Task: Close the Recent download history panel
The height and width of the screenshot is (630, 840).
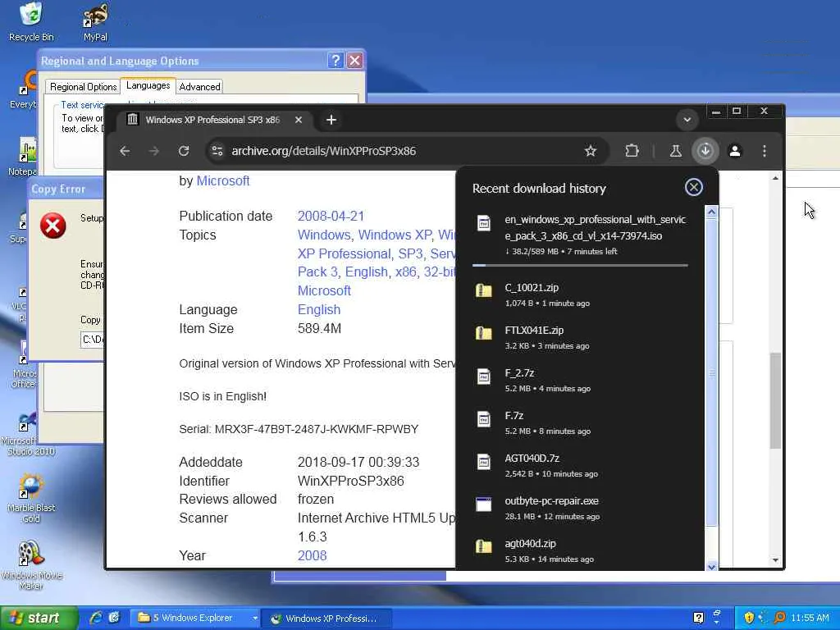Action: (694, 187)
